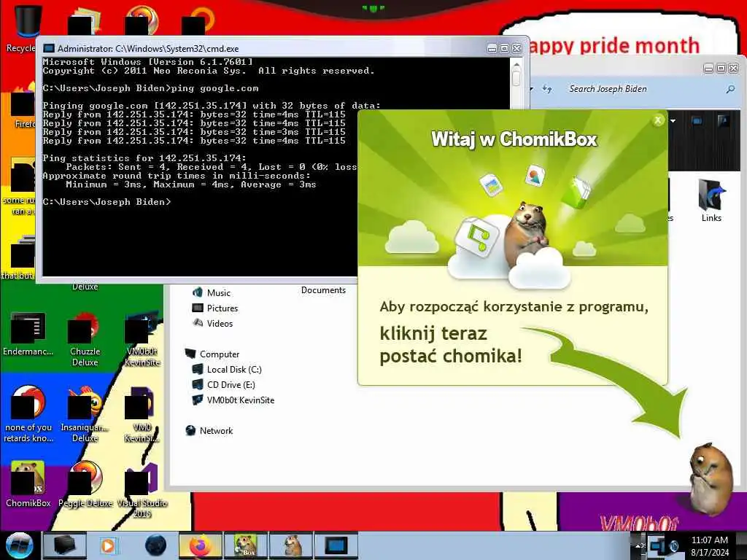This screenshot has width=747, height=560.
Task: Open the Music library in Explorer
Action: (x=212, y=292)
